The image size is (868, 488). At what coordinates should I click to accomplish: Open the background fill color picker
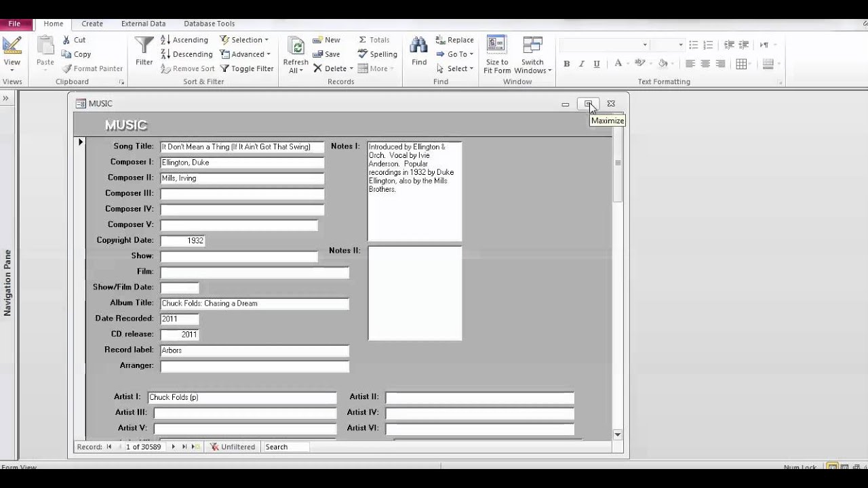pos(665,64)
